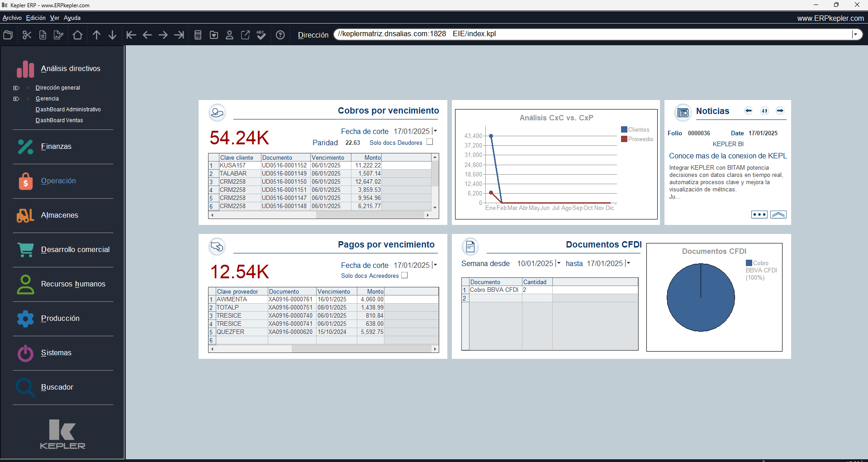The image size is (868, 462).
Task: Select the Cut tool in the toolbar
Action: point(27,35)
